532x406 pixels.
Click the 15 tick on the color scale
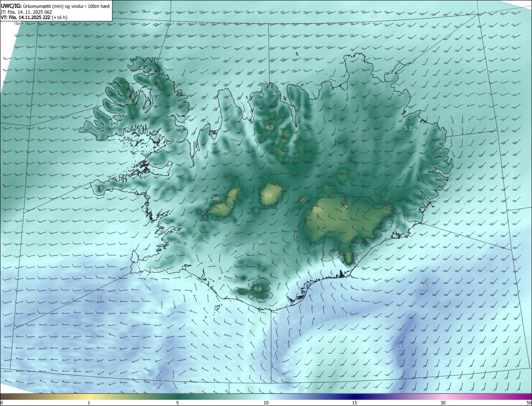click(x=355, y=403)
